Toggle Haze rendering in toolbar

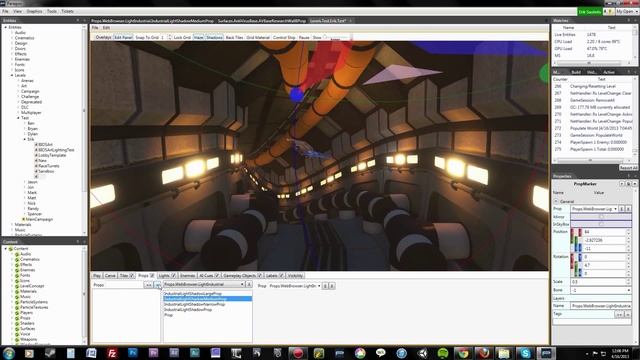tap(198, 37)
